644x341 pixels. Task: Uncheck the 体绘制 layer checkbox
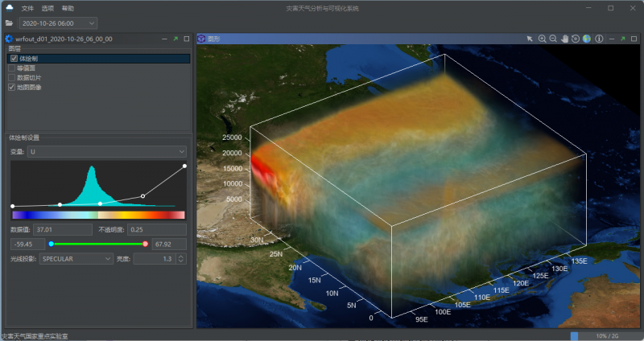(x=13, y=59)
